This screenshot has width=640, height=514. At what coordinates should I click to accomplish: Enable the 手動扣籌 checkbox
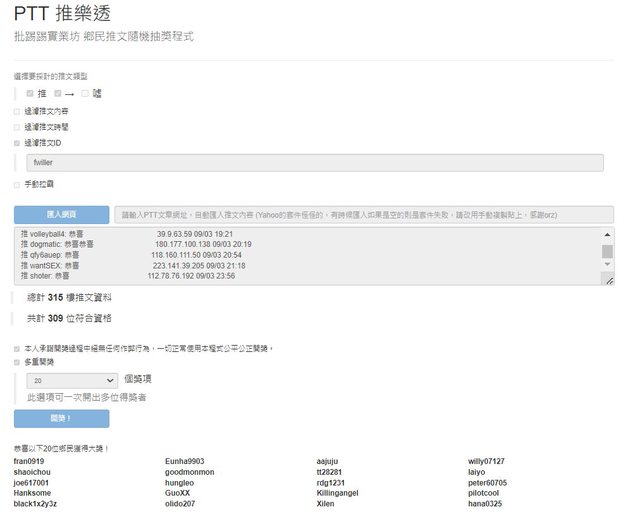point(17,184)
